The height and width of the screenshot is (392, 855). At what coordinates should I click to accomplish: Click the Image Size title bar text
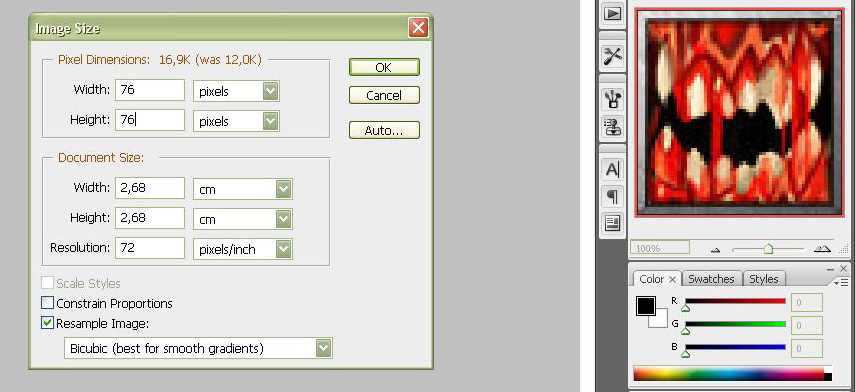coord(68,28)
